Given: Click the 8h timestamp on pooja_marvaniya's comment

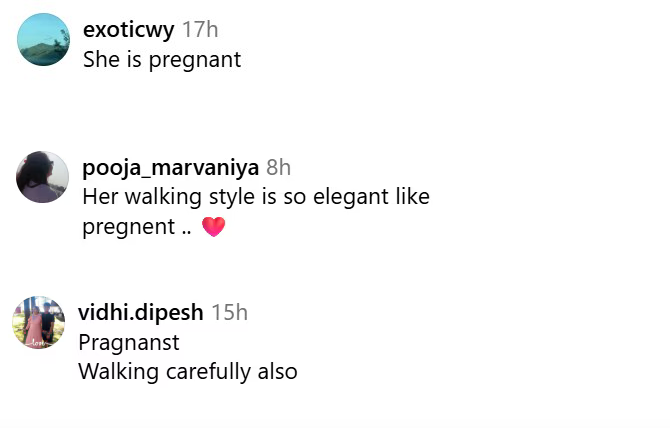Looking at the screenshot, I should (279, 167).
